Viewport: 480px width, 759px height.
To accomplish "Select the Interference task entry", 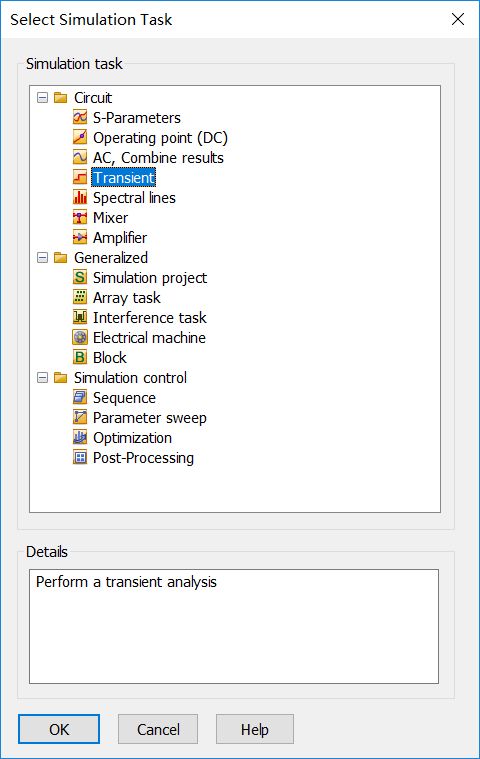I will [150, 317].
